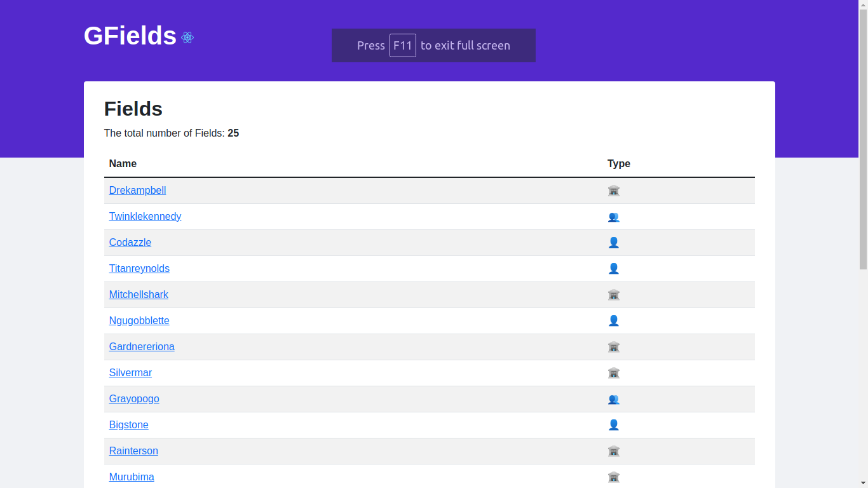Open the Grayopogo link

[134, 399]
